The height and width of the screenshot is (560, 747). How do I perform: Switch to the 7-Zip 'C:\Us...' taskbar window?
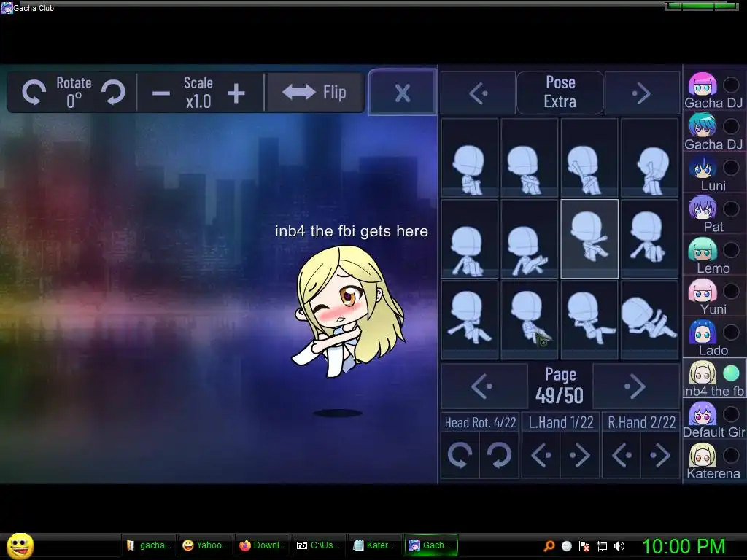[319, 545]
